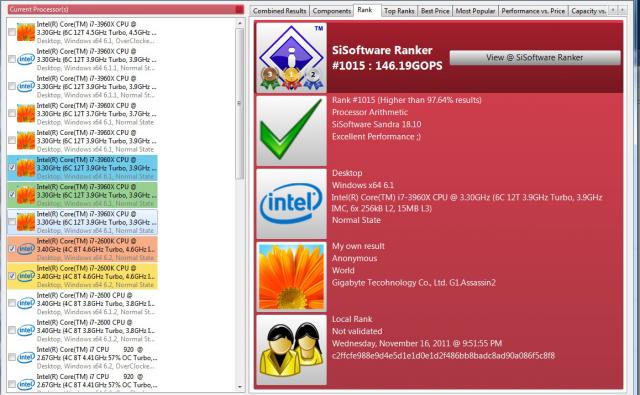Open the Combined Results tab
Image resolution: width=640 pixels, height=395 pixels.
pos(280,11)
